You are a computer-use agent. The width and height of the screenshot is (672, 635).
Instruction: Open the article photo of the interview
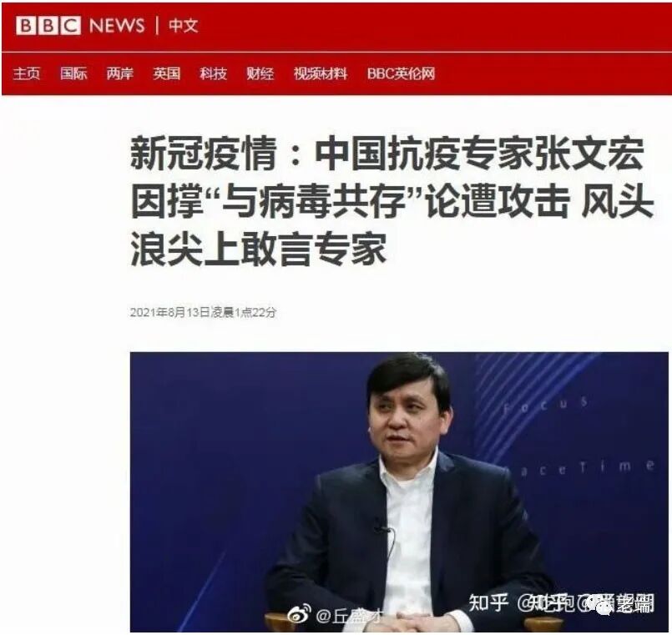coord(399,491)
